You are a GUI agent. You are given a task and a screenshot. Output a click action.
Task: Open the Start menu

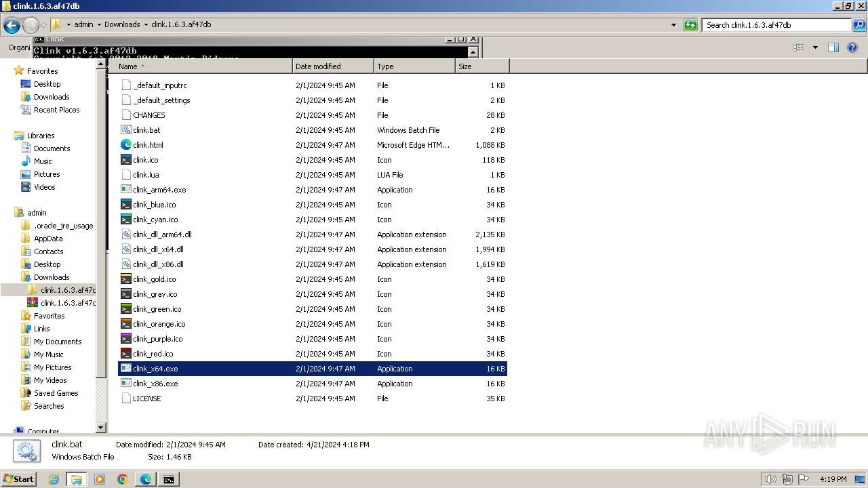19,479
